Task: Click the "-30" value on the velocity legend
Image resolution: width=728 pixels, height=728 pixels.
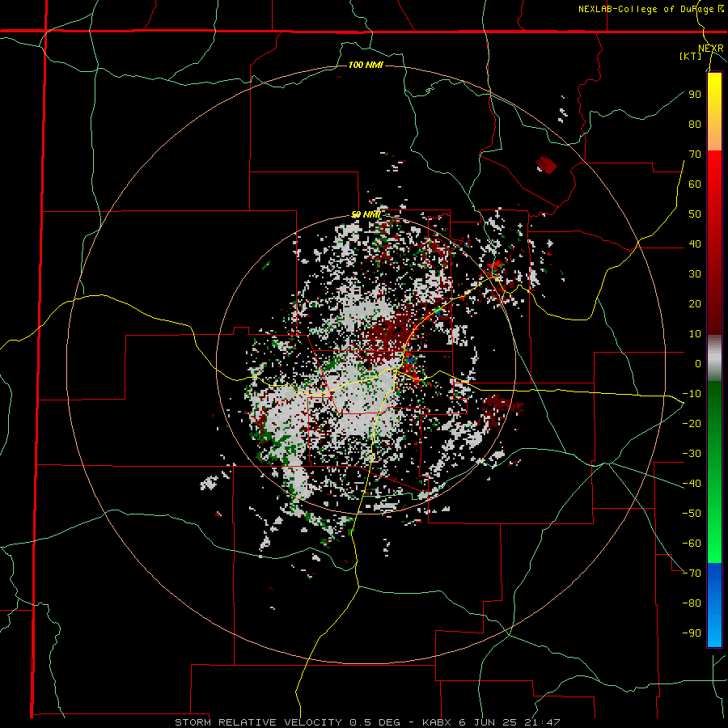Action: [692, 454]
